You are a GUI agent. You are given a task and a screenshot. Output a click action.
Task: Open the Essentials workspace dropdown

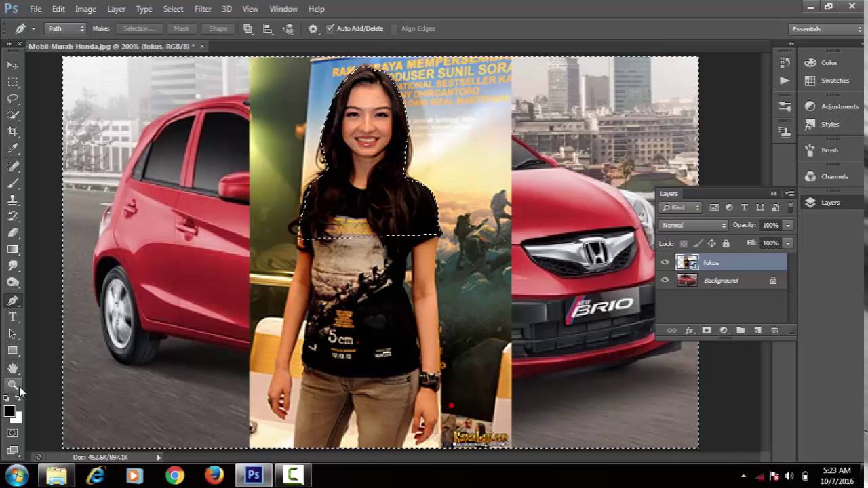pyautogui.click(x=826, y=29)
